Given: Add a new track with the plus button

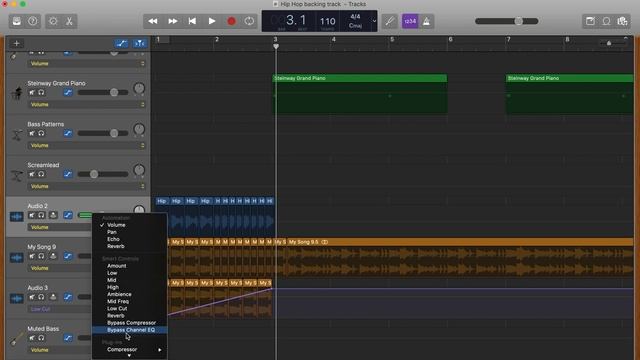Looking at the screenshot, I should click(x=17, y=43).
